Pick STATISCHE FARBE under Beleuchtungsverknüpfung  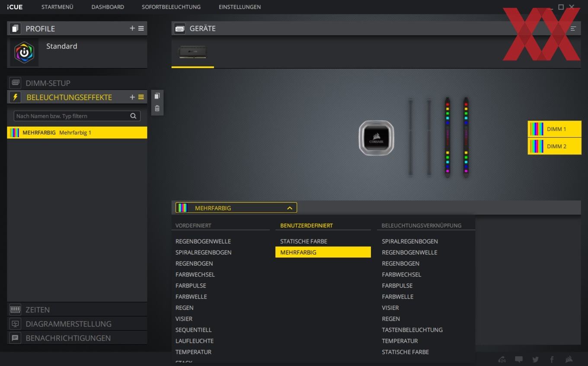pos(405,352)
